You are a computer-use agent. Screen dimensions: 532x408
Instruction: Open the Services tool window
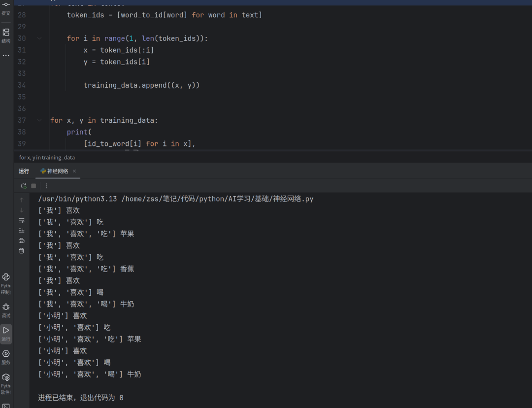pyautogui.click(x=6, y=357)
